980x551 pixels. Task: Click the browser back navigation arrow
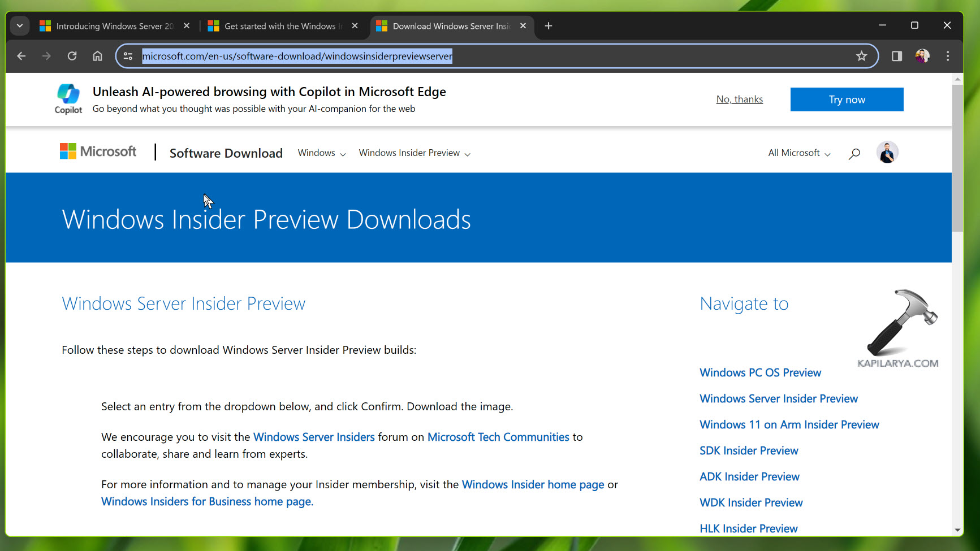[21, 56]
